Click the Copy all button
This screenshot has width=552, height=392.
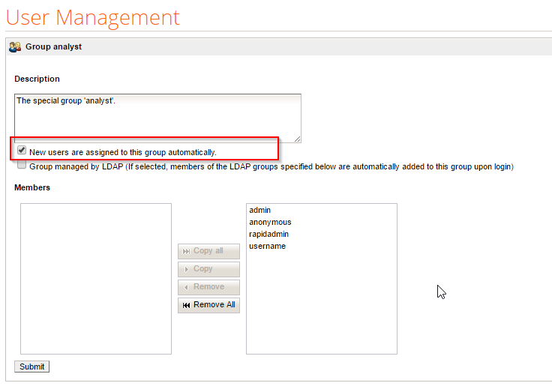[208, 251]
